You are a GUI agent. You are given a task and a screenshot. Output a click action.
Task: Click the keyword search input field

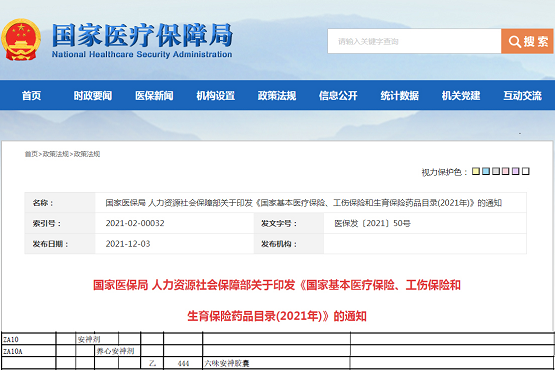[414, 41]
